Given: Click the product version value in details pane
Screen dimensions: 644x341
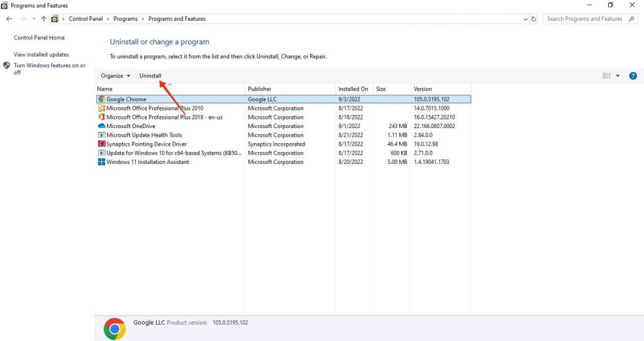Looking at the screenshot, I should pyautogui.click(x=230, y=323).
